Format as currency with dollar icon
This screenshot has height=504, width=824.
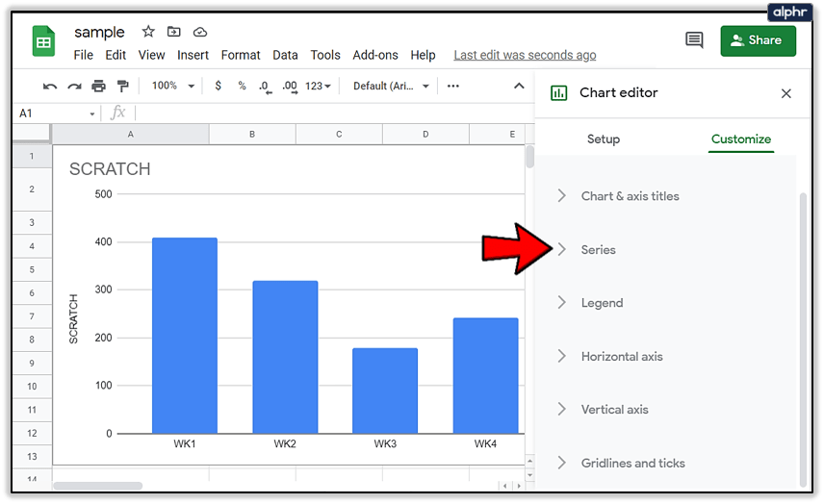pyautogui.click(x=219, y=86)
